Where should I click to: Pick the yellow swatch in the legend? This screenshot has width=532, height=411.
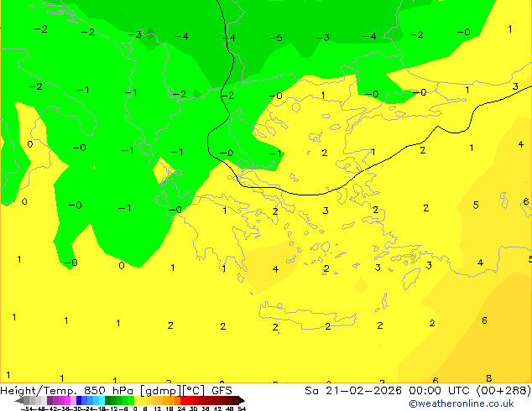pos(137,400)
